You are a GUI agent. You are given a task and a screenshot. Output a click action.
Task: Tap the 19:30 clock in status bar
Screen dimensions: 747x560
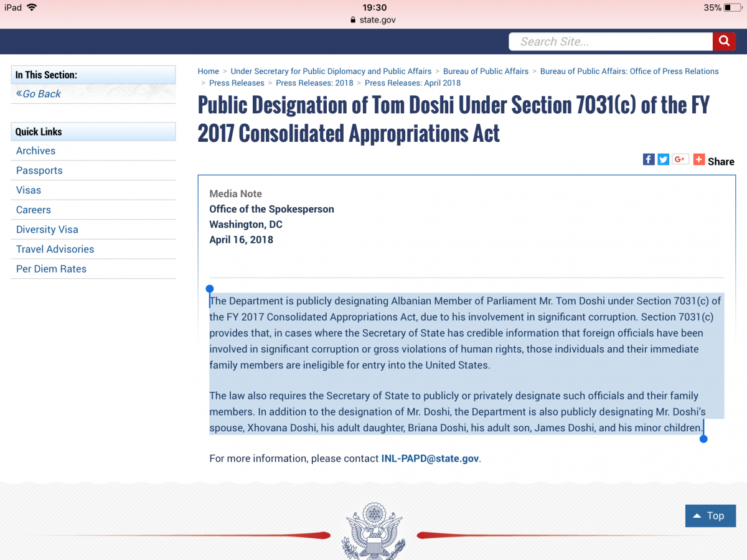click(374, 7)
